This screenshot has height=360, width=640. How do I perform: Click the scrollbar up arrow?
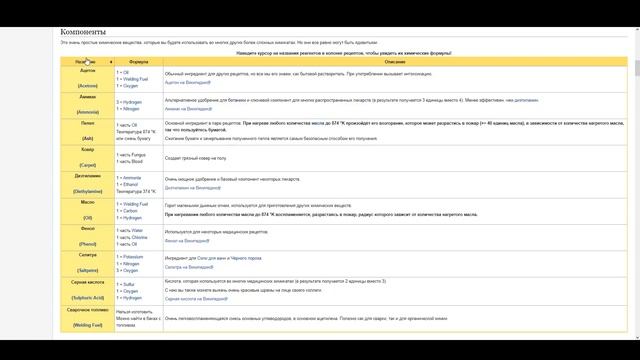tap(637, 30)
